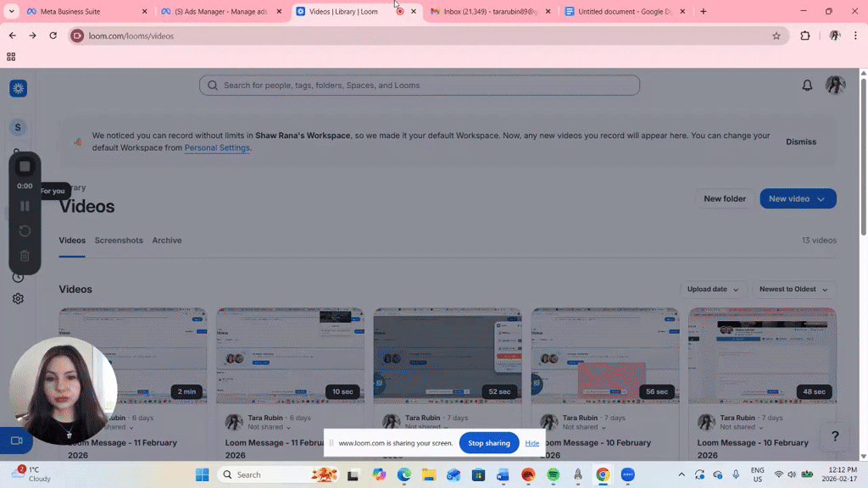This screenshot has width=868, height=488.
Task: Go back to the previous page
Action: [x=12, y=36]
